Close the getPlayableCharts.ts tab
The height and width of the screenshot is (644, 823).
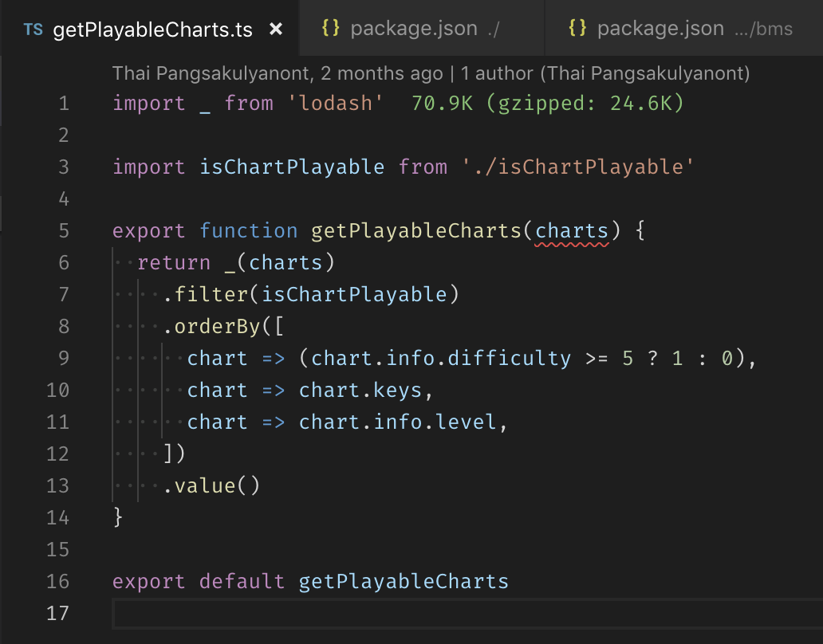click(x=275, y=29)
